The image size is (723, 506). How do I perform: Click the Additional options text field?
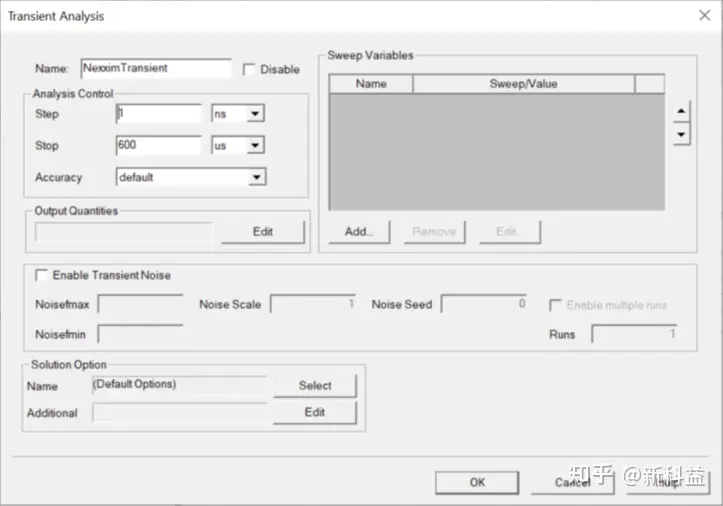click(180, 412)
